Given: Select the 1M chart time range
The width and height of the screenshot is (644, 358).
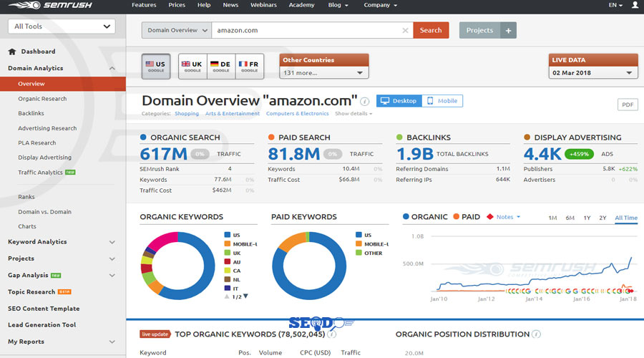Looking at the screenshot, I should coord(552,218).
